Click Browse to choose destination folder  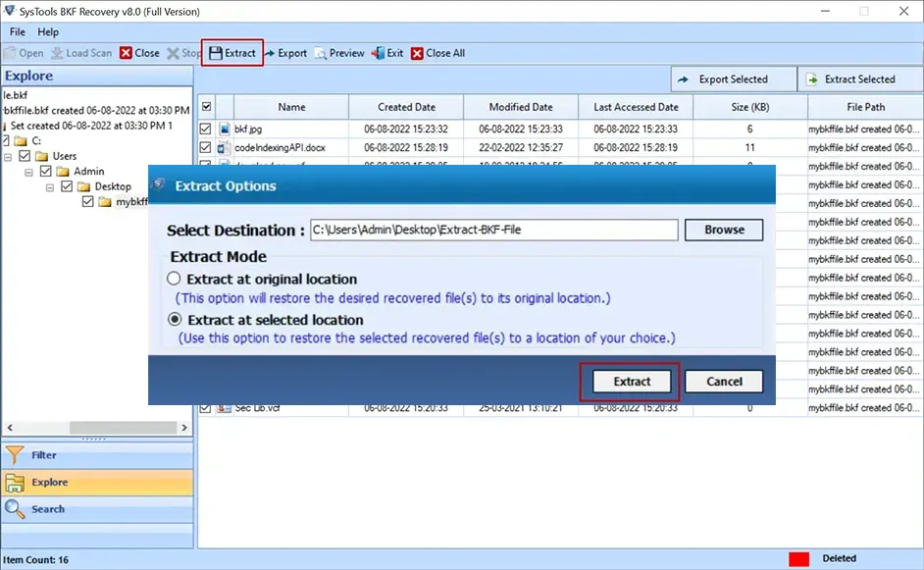pos(724,230)
